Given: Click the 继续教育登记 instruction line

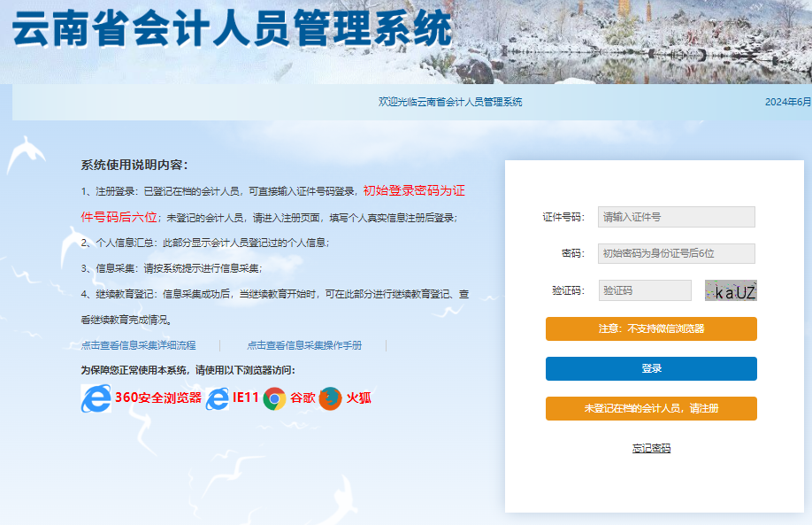Looking at the screenshot, I should pyautogui.click(x=275, y=307).
